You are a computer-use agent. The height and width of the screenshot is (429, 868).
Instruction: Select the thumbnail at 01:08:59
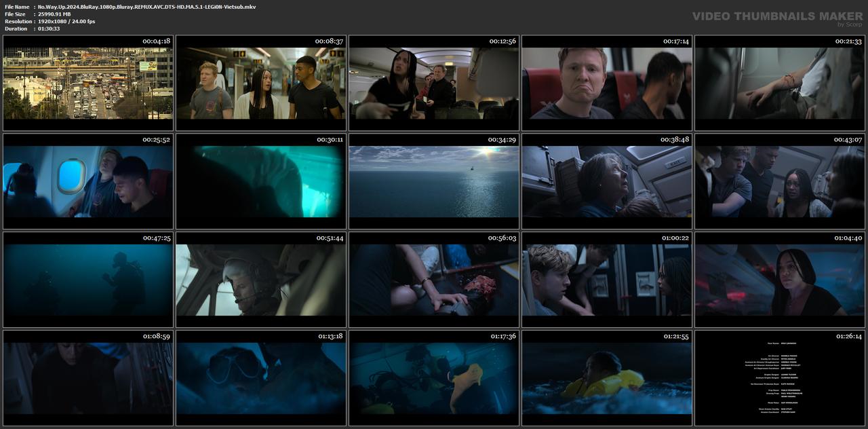point(88,378)
